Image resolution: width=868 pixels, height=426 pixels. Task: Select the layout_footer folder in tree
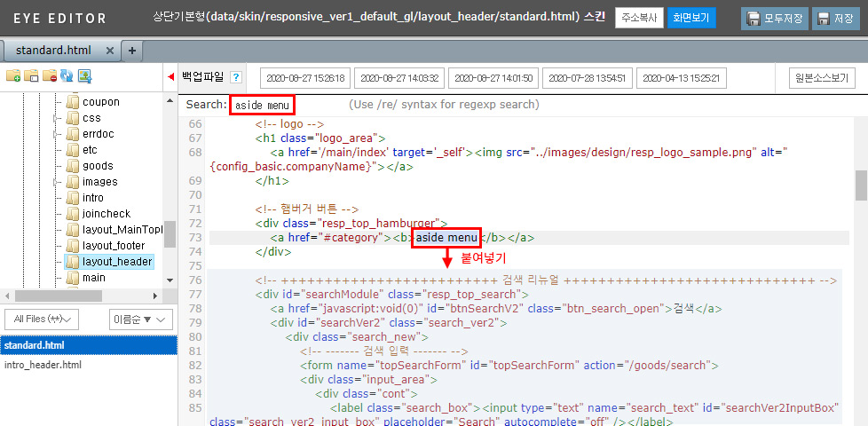[113, 245]
